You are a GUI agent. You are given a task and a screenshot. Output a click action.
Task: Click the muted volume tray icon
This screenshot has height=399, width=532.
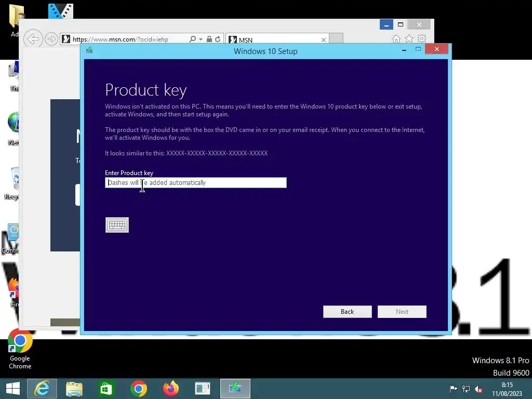coord(478,389)
